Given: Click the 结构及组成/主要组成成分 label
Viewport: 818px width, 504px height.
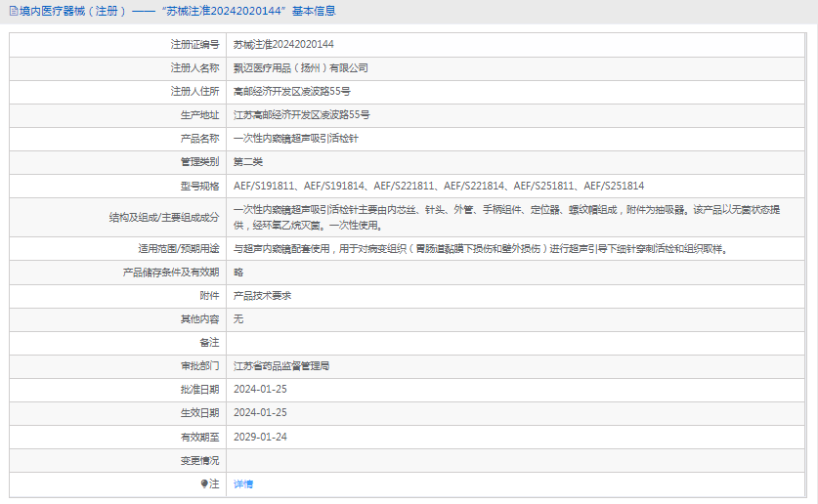Looking at the screenshot, I should [164, 218].
